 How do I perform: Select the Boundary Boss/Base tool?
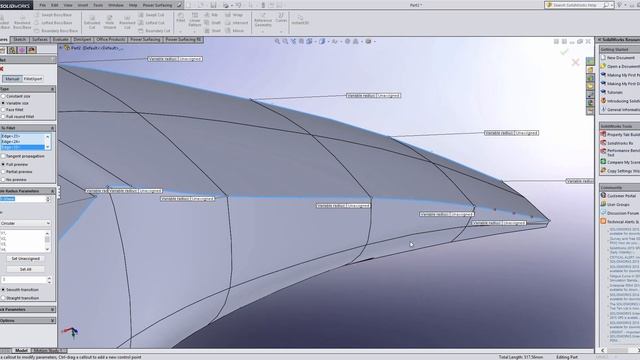[56, 31]
